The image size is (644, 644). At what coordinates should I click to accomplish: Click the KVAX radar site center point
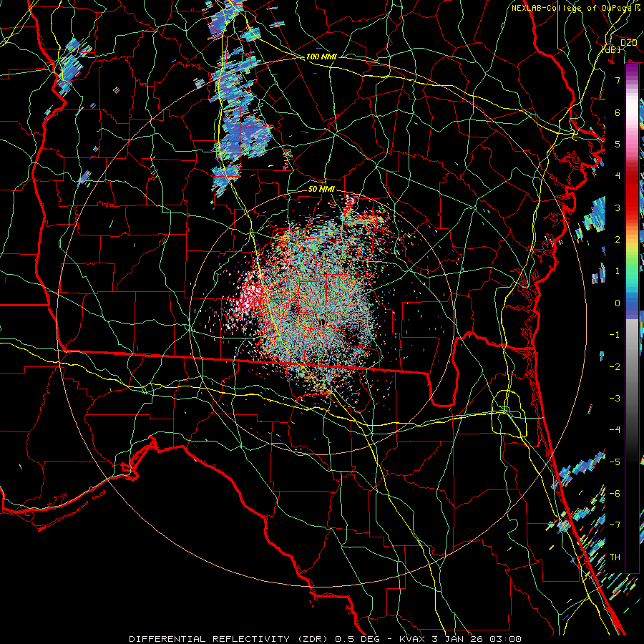[323, 322]
